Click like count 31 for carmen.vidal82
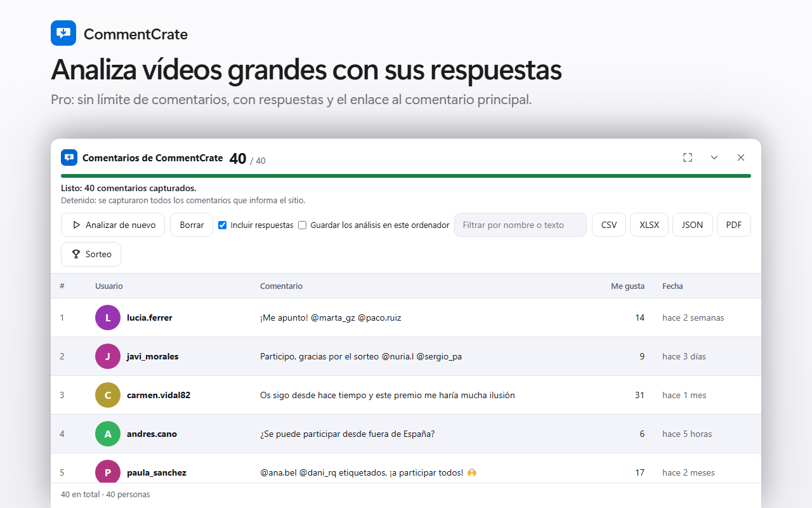This screenshot has height=508, width=812. coord(639,395)
